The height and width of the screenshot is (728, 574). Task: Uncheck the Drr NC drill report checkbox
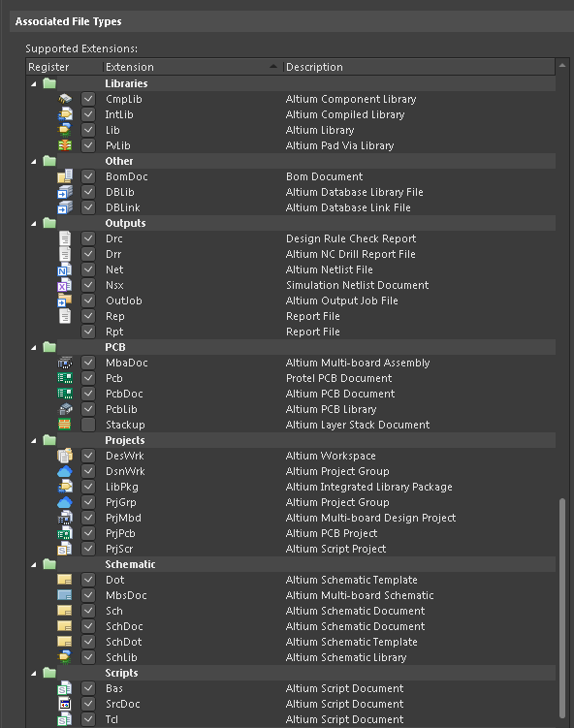[88, 254]
